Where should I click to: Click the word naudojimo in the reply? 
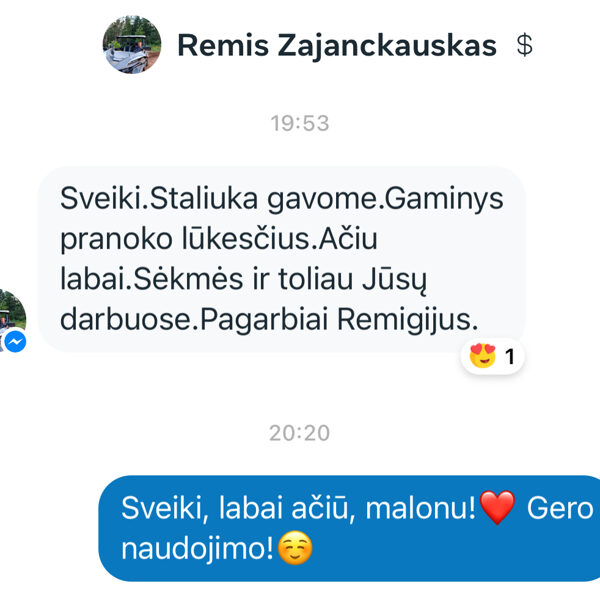(197, 549)
